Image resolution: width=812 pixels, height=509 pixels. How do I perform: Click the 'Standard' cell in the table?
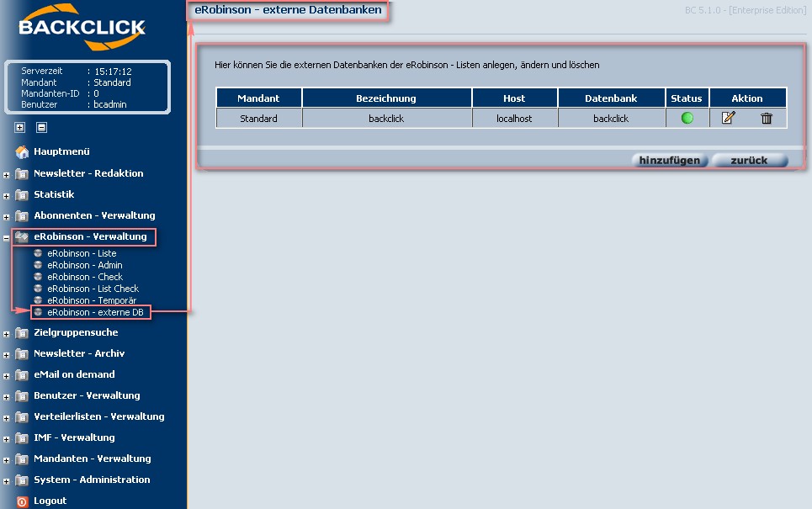click(258, 119)
